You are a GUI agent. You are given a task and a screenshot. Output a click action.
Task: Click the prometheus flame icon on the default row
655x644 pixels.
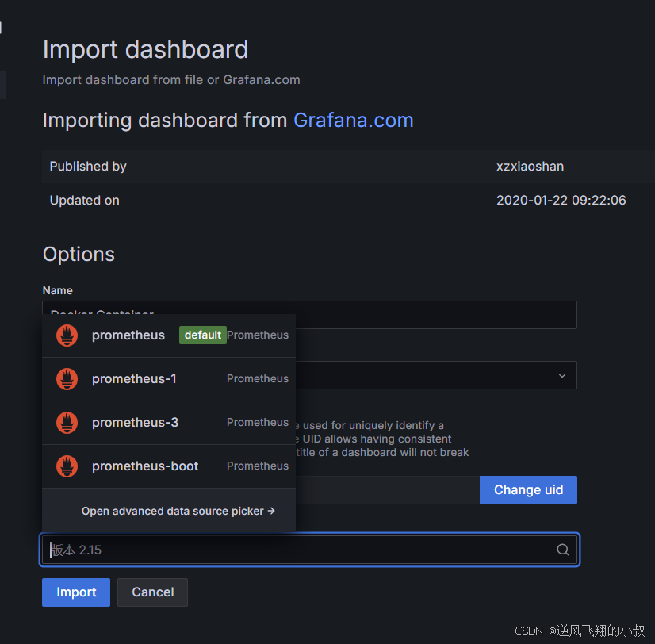pos(67,335)
